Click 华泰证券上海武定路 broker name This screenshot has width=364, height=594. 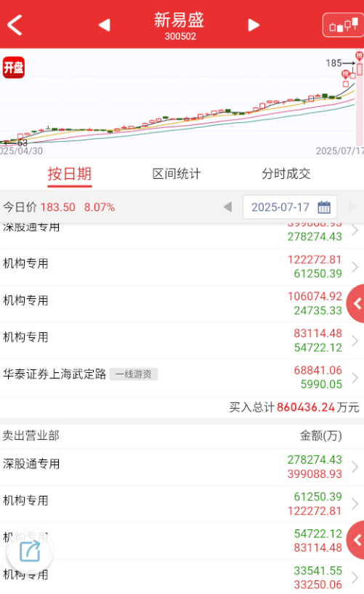coord(54,374)
